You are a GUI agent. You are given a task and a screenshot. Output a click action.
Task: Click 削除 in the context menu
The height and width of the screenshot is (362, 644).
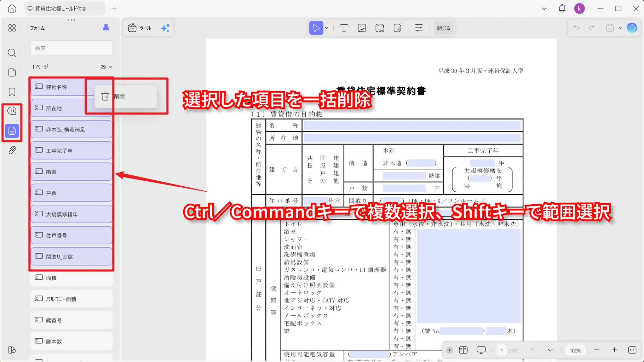pyautogui.click(x=126, y=96)
